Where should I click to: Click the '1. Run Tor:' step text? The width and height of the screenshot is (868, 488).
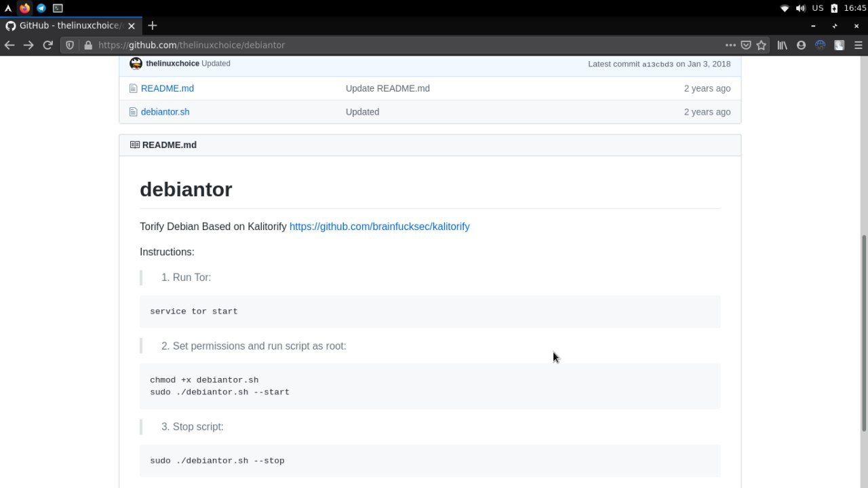tap(186, 278)
